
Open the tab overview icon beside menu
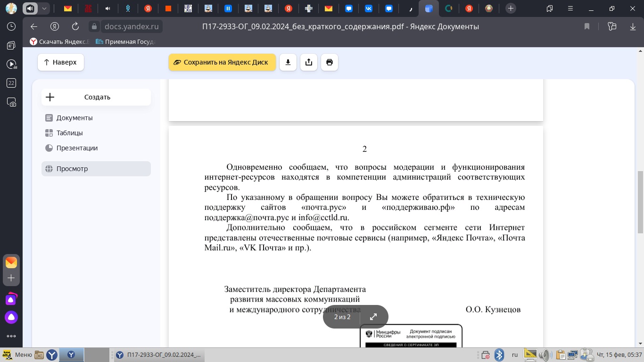550,8
